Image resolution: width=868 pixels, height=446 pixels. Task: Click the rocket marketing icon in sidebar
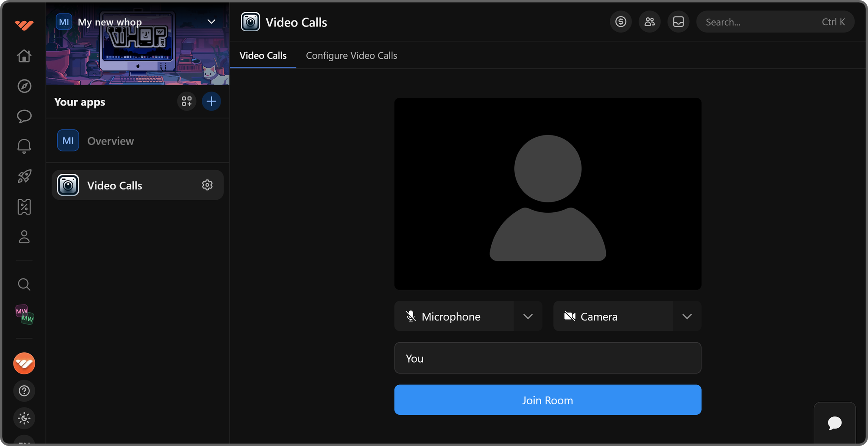pos(24,176)
